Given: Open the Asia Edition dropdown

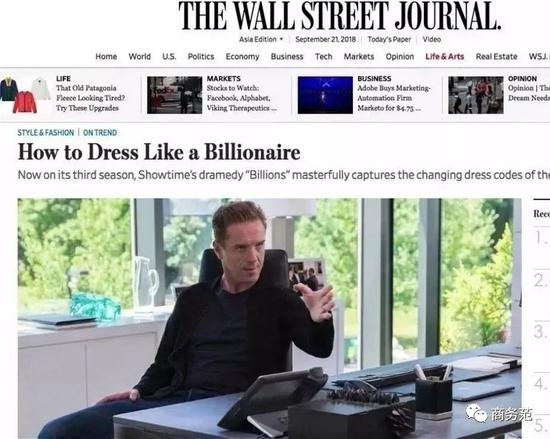Looking at the screenshot, I should [x=261, y=39].
